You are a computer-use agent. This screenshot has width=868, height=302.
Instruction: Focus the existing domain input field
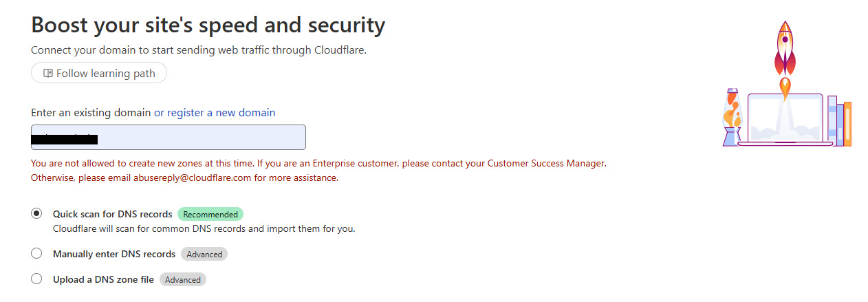coord(169,137)
